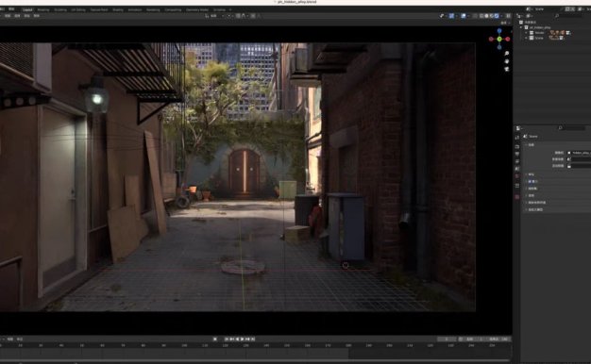591x364 pixels.
Task: Open viewport shading options dropdown
Action: point(501,16)
